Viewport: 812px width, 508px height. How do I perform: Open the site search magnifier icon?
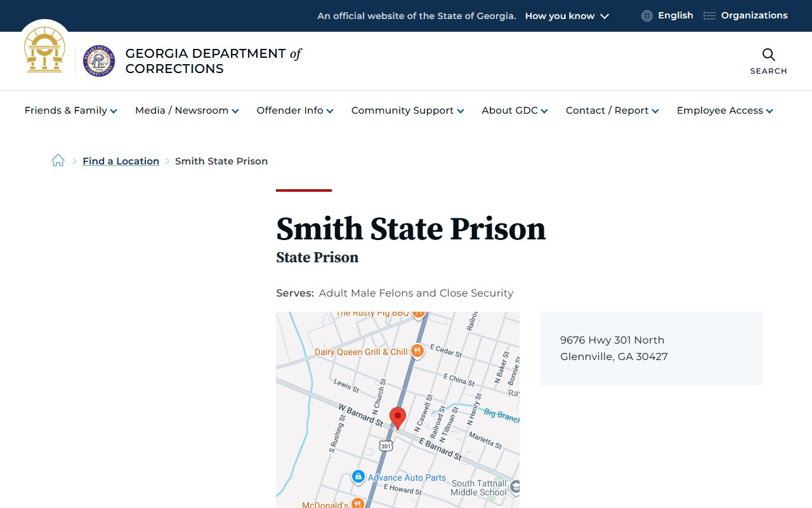(x=769, y=55)
